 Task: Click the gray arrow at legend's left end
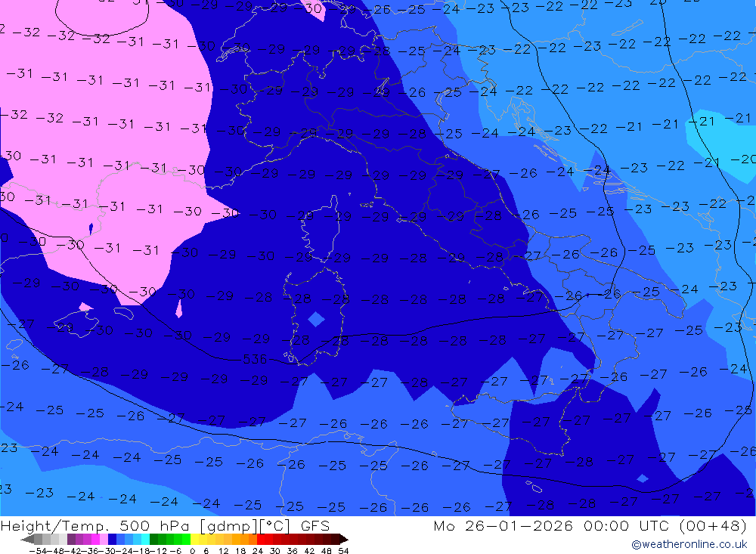(27, 540)
